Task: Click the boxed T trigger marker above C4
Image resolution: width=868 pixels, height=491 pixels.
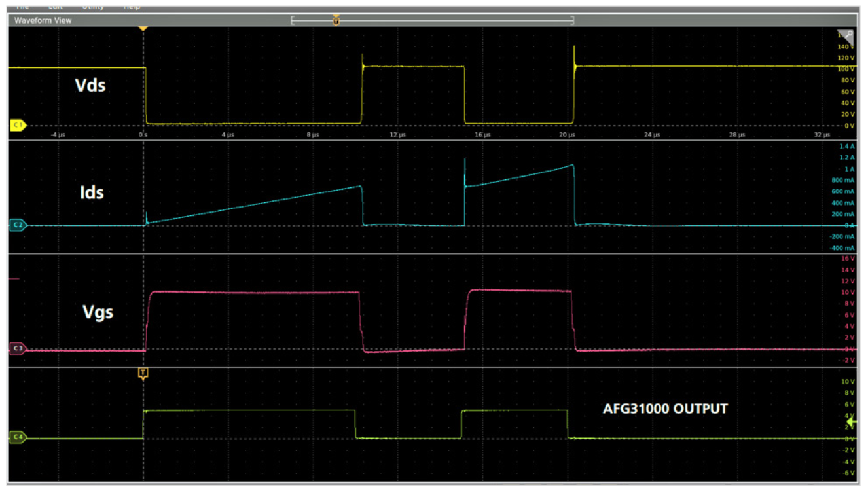Action: (x=143, y=373)
